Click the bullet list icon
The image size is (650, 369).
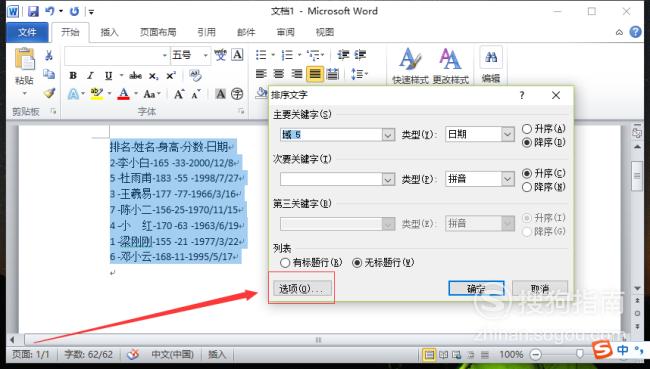coord(261,55)
